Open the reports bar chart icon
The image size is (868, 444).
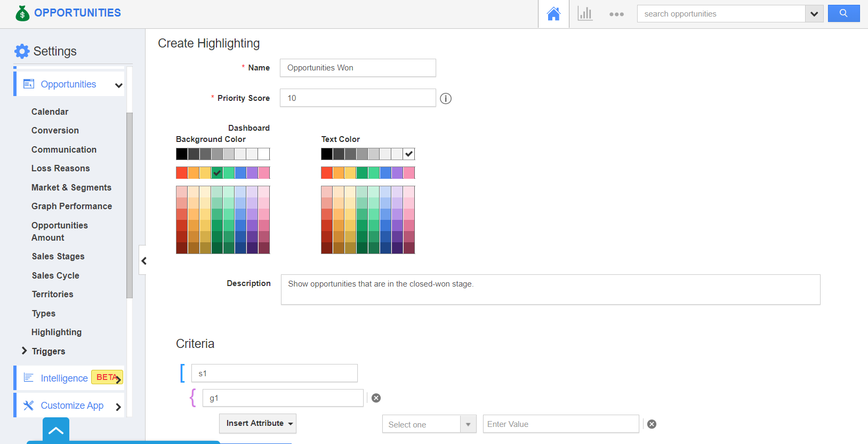pos(585,14)
